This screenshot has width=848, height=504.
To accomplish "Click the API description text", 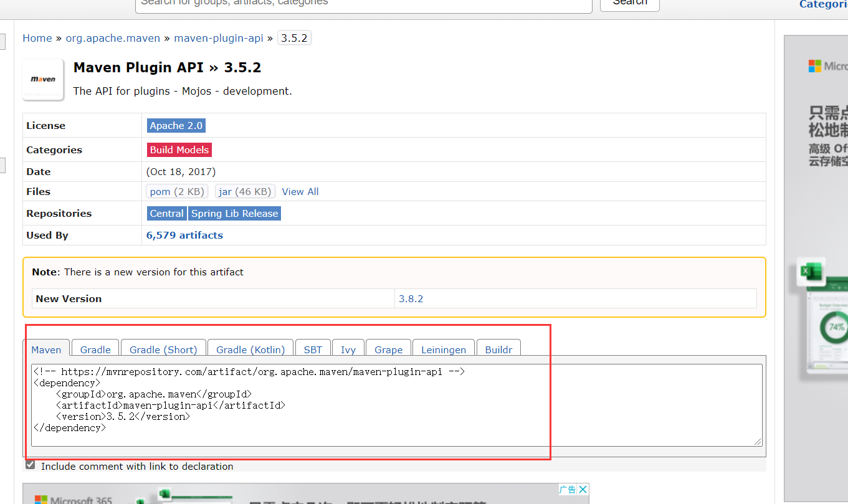I will tap(183, 91).
